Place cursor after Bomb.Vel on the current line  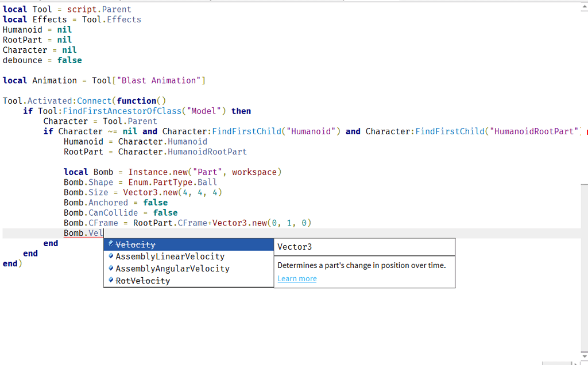point(104,233)
